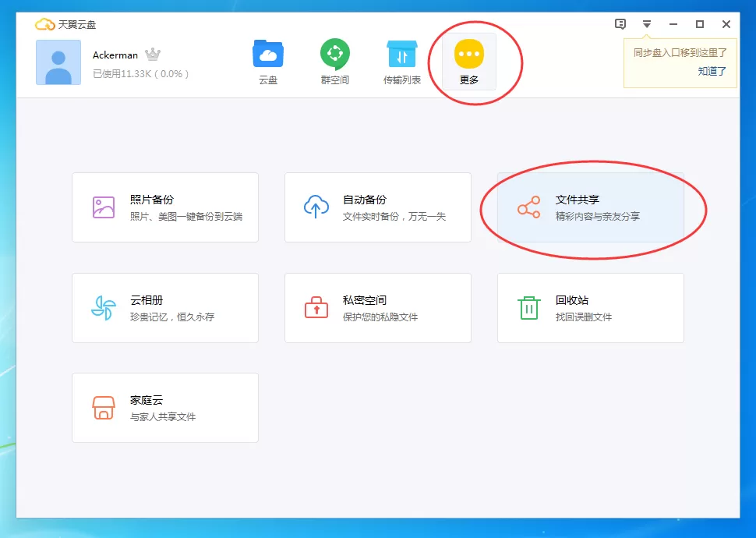Click the pink picture icon on 照片备份
The width and height of the screenshot is (756, 538).
coord(104,207)
